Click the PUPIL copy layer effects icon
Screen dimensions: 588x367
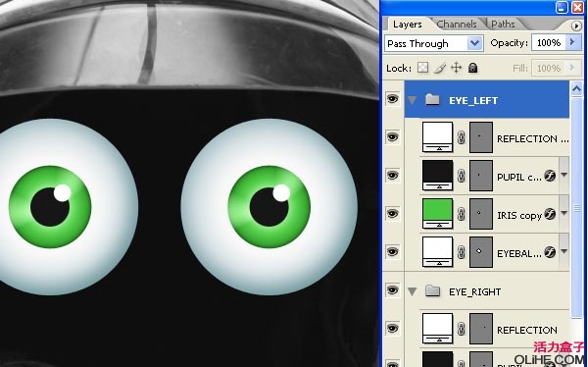click(550, 176)
